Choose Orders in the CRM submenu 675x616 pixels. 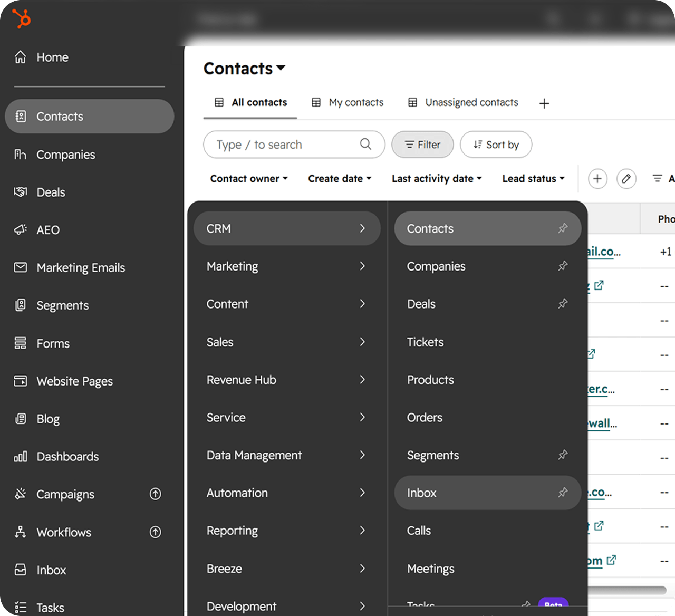(488, 417)
